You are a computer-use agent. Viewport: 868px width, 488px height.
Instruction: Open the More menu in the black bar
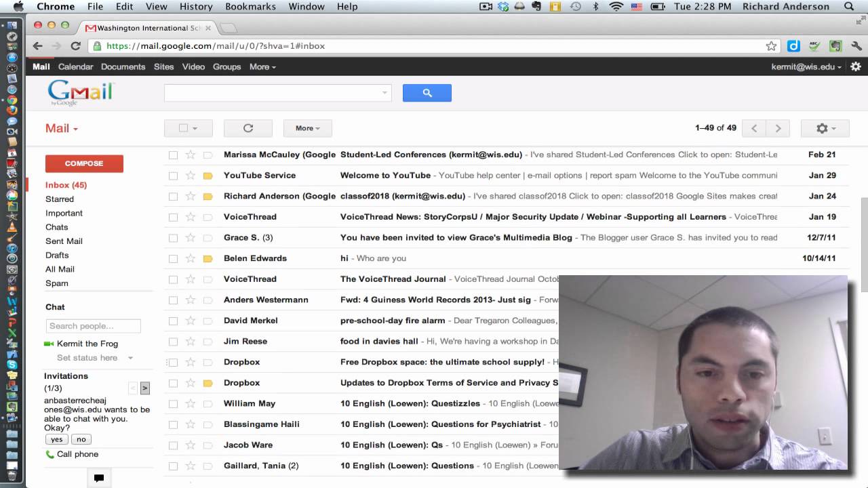[x=262, y=66]
